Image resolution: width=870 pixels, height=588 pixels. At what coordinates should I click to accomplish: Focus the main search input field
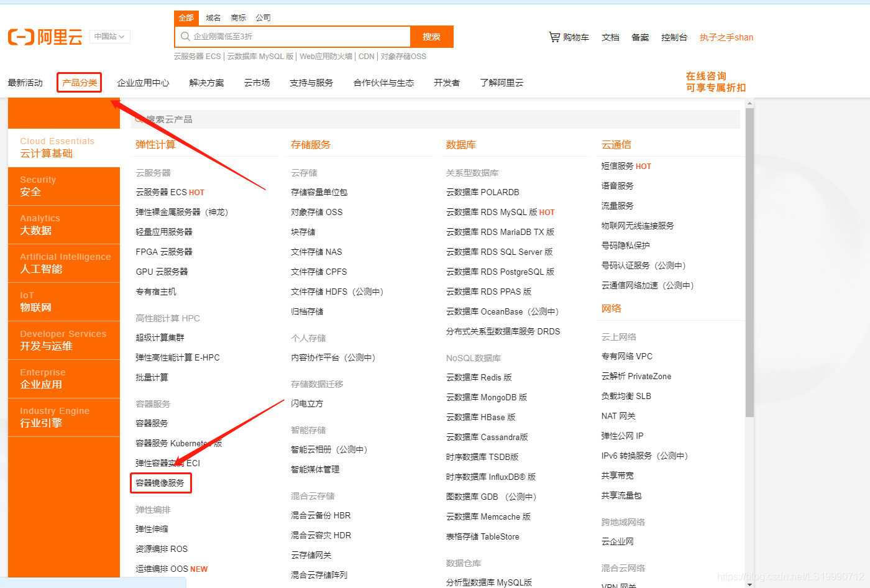coord(293,37)
